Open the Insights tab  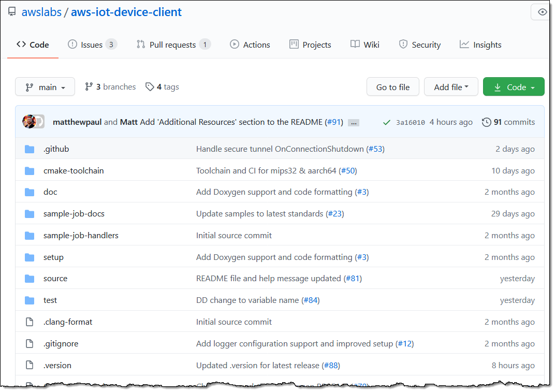point(480,45)
